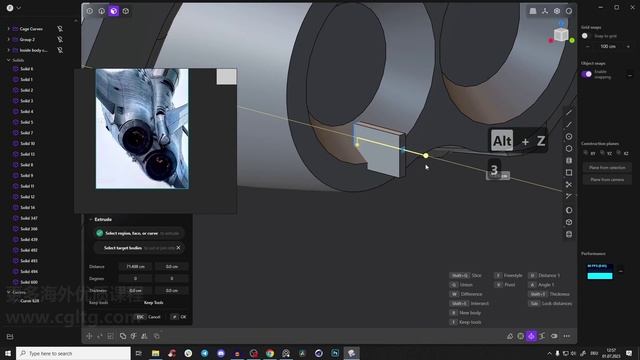Activate the purple-highlighted face selection mode icon
This screenshot has width=640, height=360.
coord(113,11)
